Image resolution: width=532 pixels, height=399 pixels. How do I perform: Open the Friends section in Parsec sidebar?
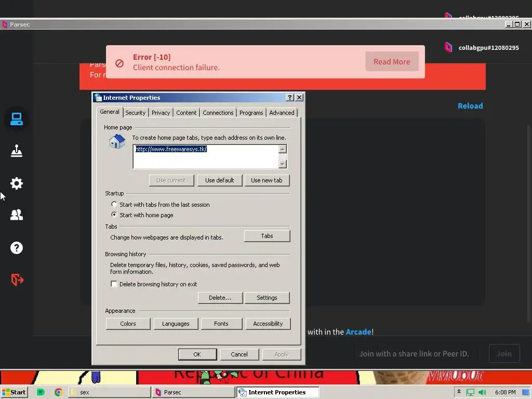click(16, 215)
